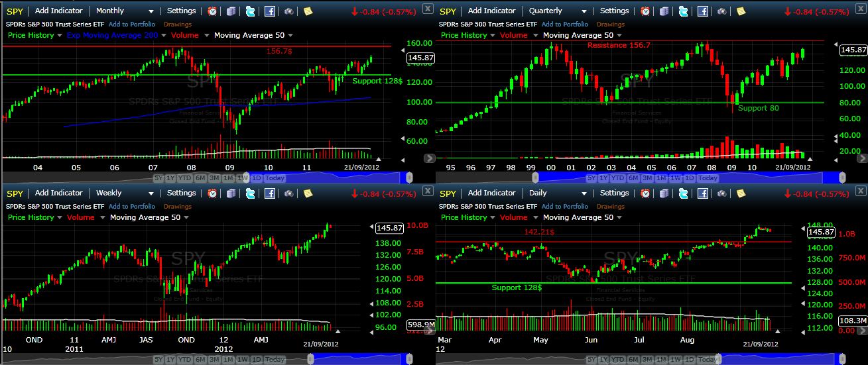This screenshot has height=365, width=868.
Task: Open the alarm clock alert icon in Weekly chart
Action: pos(212,193)
